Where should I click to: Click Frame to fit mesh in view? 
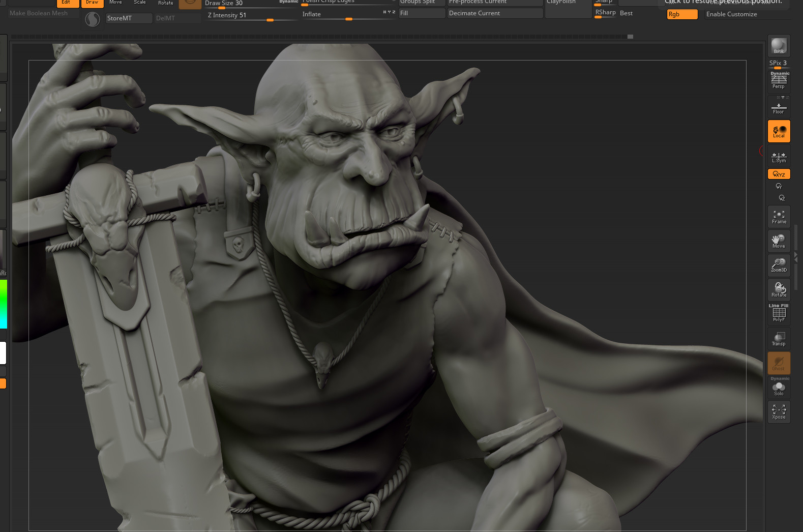tap(779, 217)
